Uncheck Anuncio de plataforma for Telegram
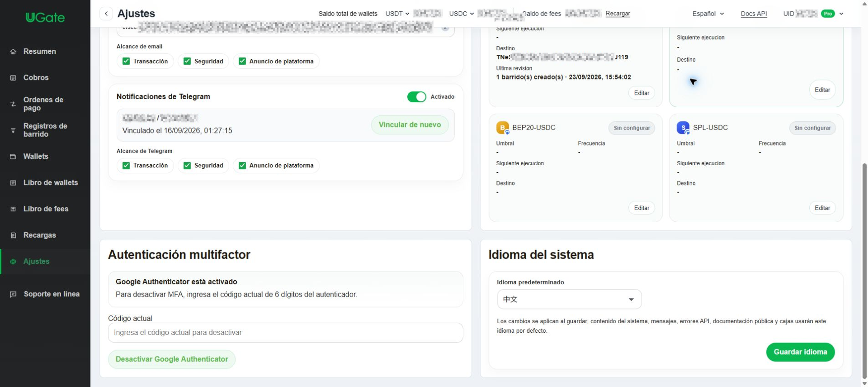The height and width of the screenshot is (387, 868). click(x=242, y=166)
